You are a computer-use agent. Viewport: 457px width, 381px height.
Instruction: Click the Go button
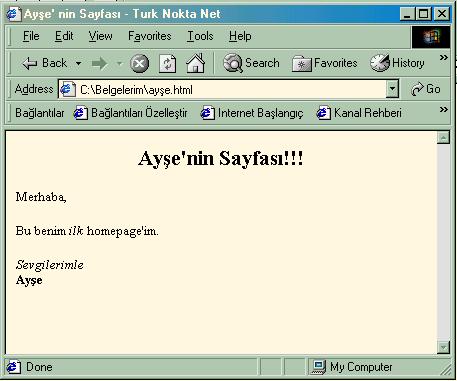pyautogui.click(x=426, y=89)
